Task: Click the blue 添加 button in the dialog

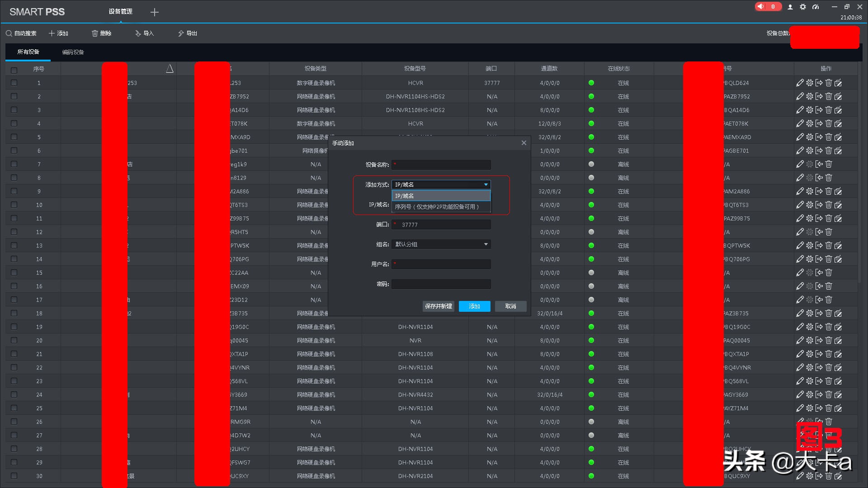Action: pyautogui.click(x=474, y=306)
